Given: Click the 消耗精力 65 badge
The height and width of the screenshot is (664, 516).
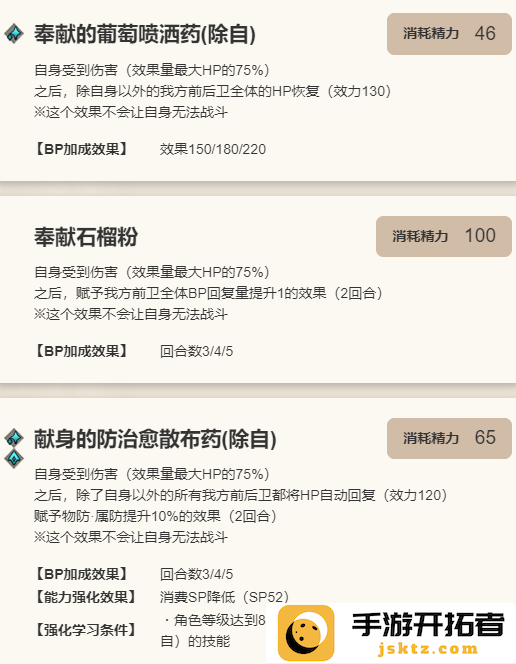Looking at the screenshot, I should point(449,438).
